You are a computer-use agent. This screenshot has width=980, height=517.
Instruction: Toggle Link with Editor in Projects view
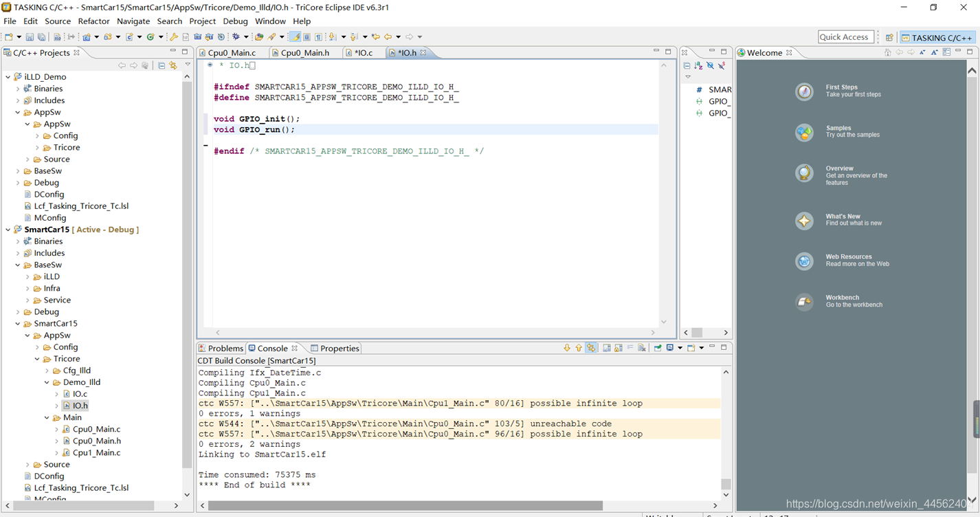(173, 65)
